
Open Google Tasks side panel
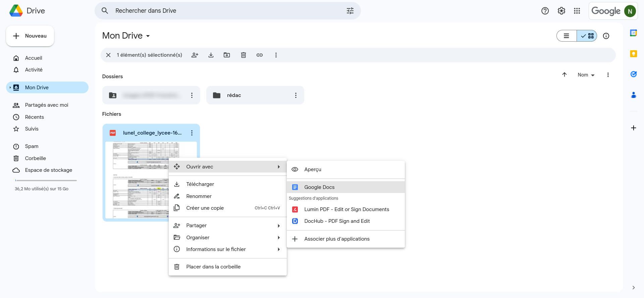(634, 74)
